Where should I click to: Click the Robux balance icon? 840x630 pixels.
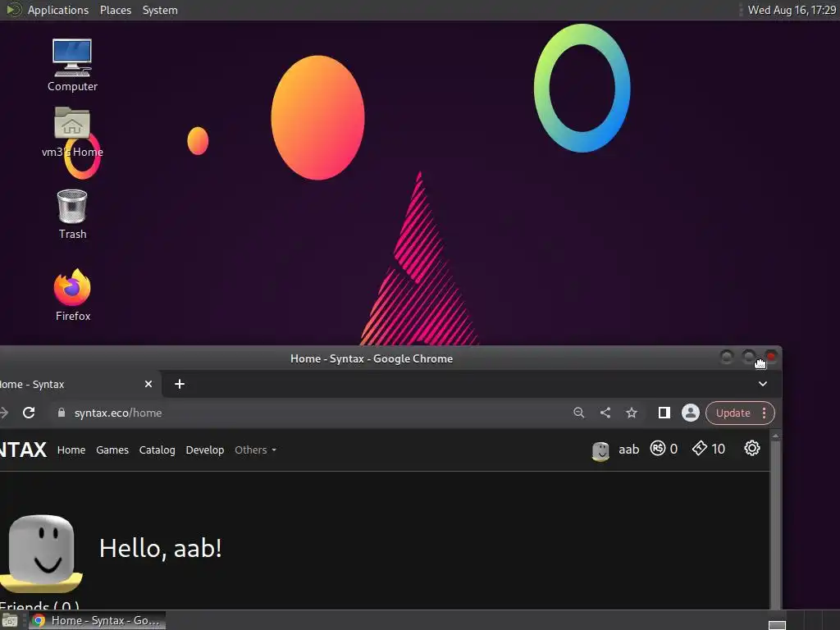[658, 448]
